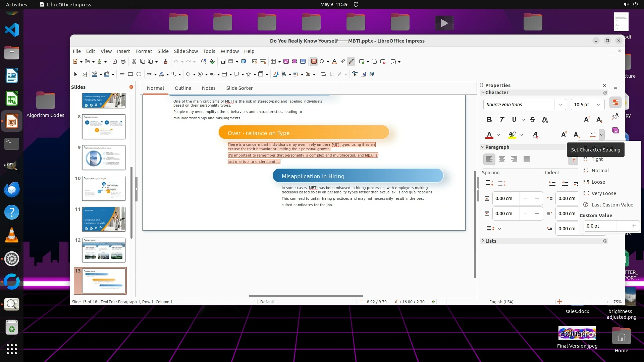This screenshot has height=362, width=644.
Task: Toggle Italic formatting in sidebar
Action: pyautogui.click(x=501, y=120)
